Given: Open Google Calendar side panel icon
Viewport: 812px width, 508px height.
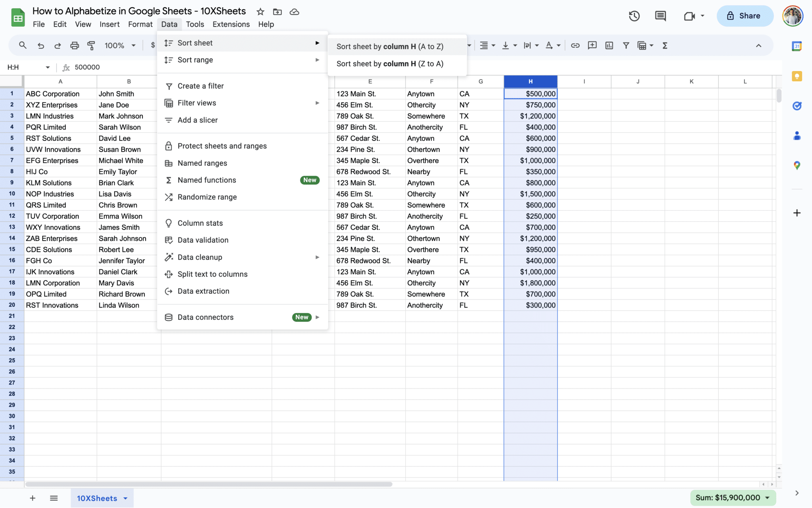Looking at the screenshot, I should 797,46.
